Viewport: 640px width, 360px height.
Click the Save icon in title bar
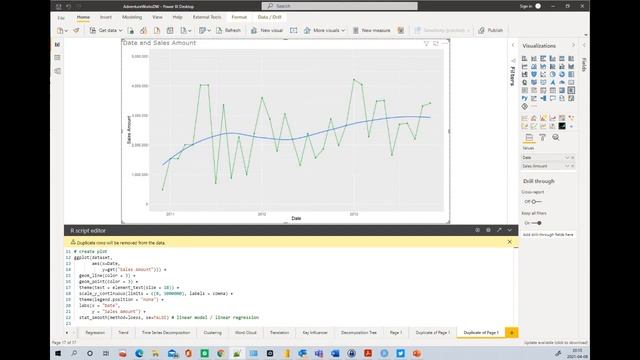coord(58,7)
